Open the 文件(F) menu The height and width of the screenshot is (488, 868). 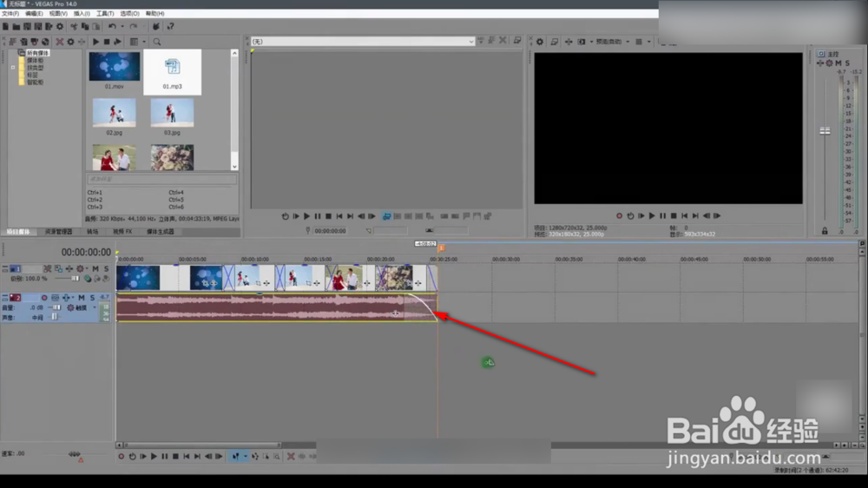pos(10,13)
